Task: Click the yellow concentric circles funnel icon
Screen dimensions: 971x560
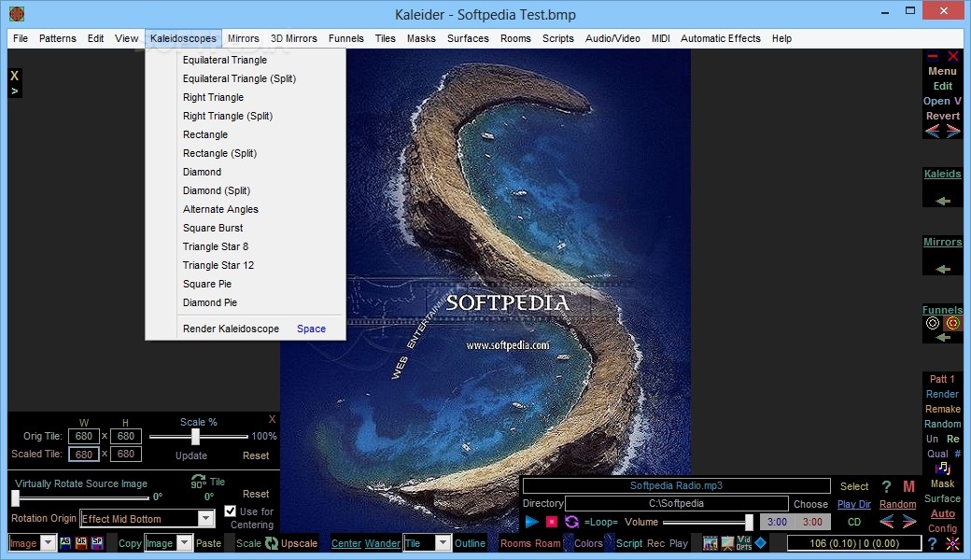Action: (933, 323)
